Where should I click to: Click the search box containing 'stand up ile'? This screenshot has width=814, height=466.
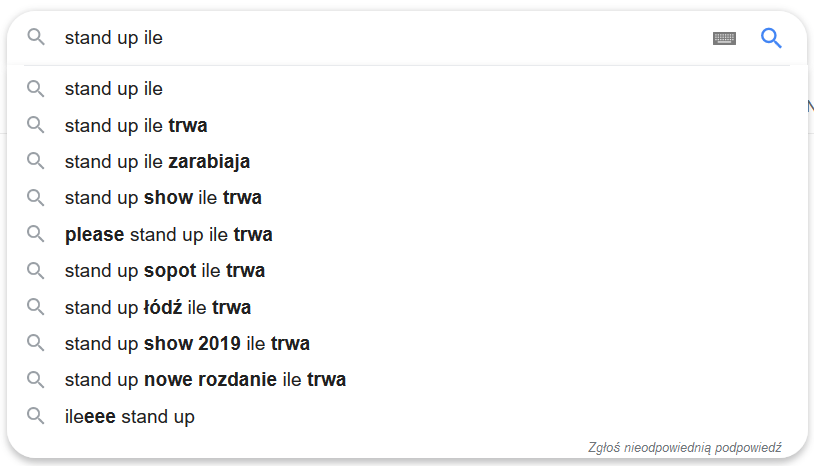point(380,38)
